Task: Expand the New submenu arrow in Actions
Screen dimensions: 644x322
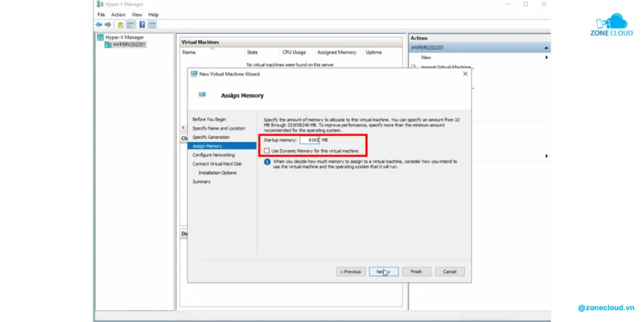Action: click(547, 57)
